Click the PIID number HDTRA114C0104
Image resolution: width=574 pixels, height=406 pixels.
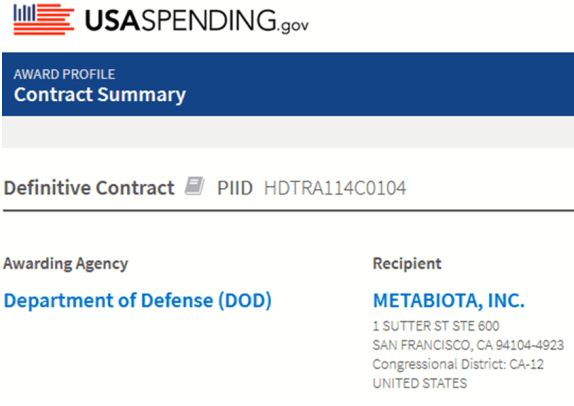335,188
